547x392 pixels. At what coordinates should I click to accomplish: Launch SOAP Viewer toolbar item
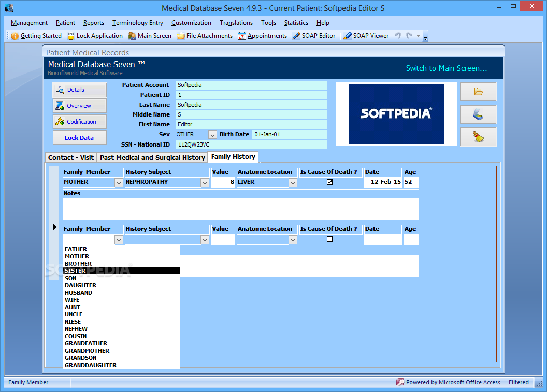(366, 36)
